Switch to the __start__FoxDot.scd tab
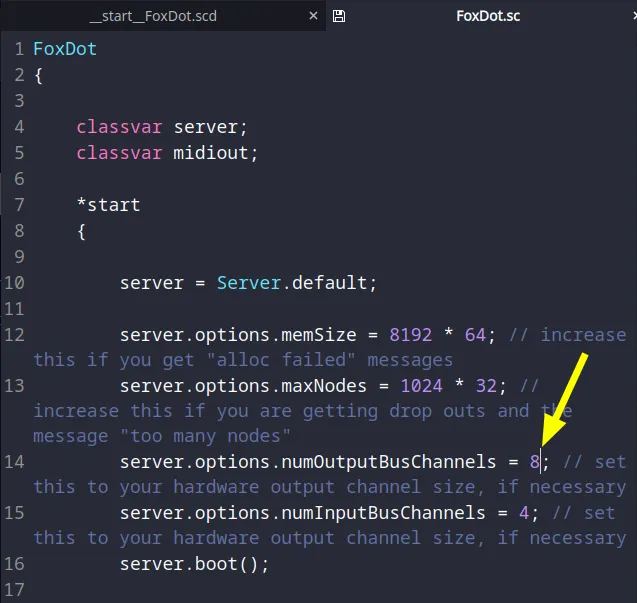 coord(153,16)
